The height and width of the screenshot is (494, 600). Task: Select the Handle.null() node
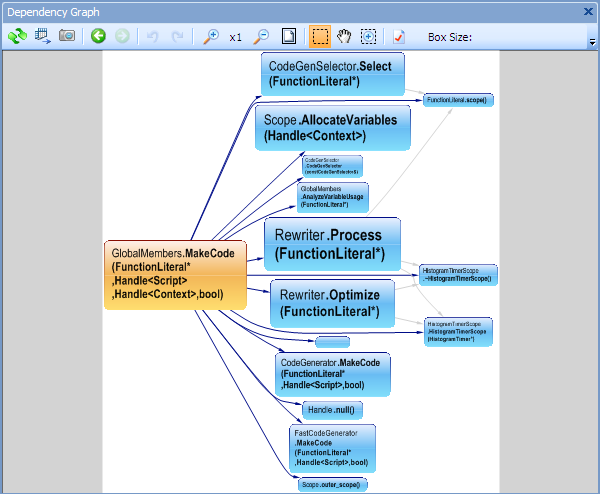point(333,410)
